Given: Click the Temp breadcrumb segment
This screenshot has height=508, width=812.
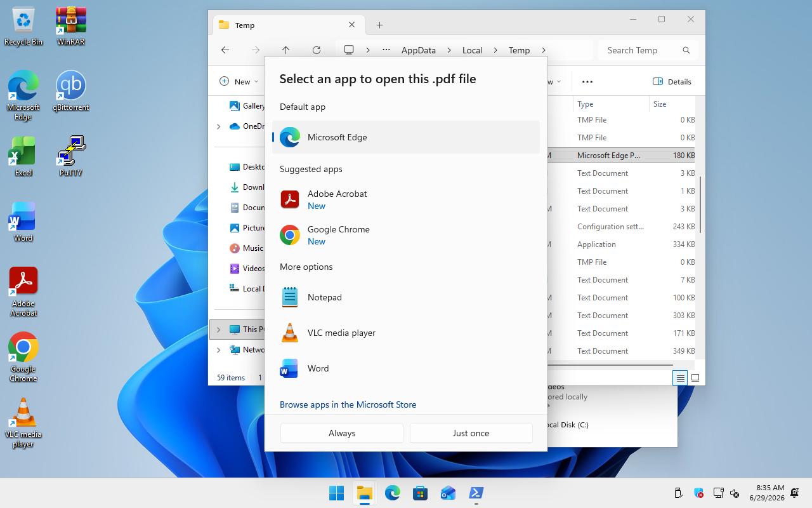Looking at the screenshot, I should click(519, 50).
